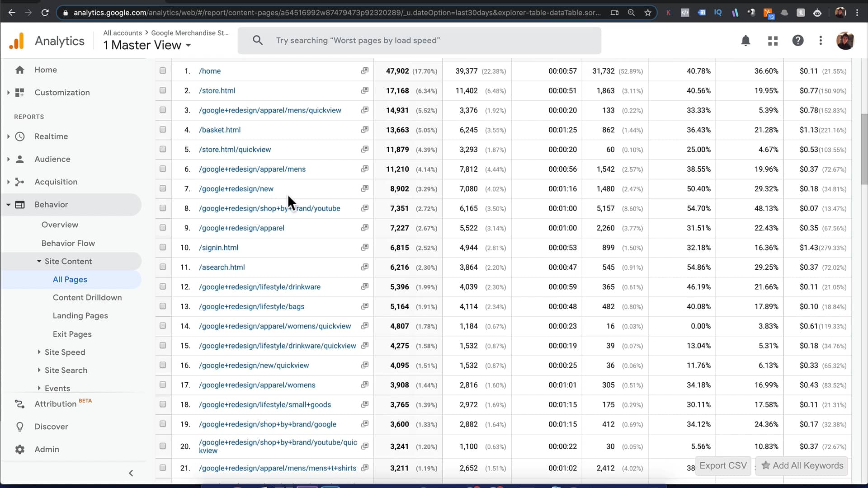The image size is (868, 488).
Task: Expand the Site Speed section
Action: (65, 352)
